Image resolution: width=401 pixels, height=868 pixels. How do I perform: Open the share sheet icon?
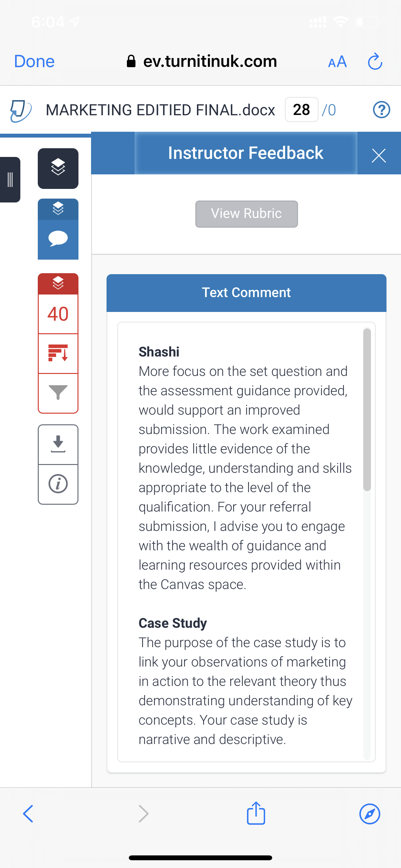[x=256, y=813]
